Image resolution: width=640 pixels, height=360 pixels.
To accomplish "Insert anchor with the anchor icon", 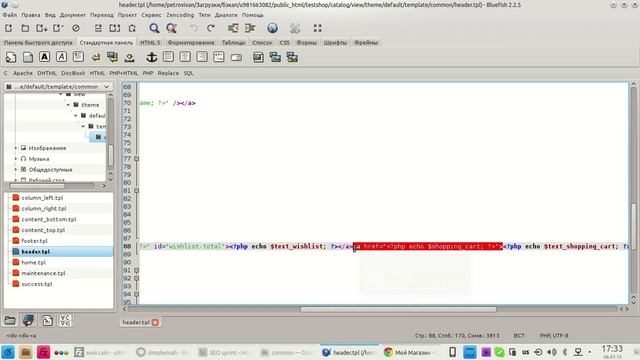I will pyautogui.click(x=152, y=57).
